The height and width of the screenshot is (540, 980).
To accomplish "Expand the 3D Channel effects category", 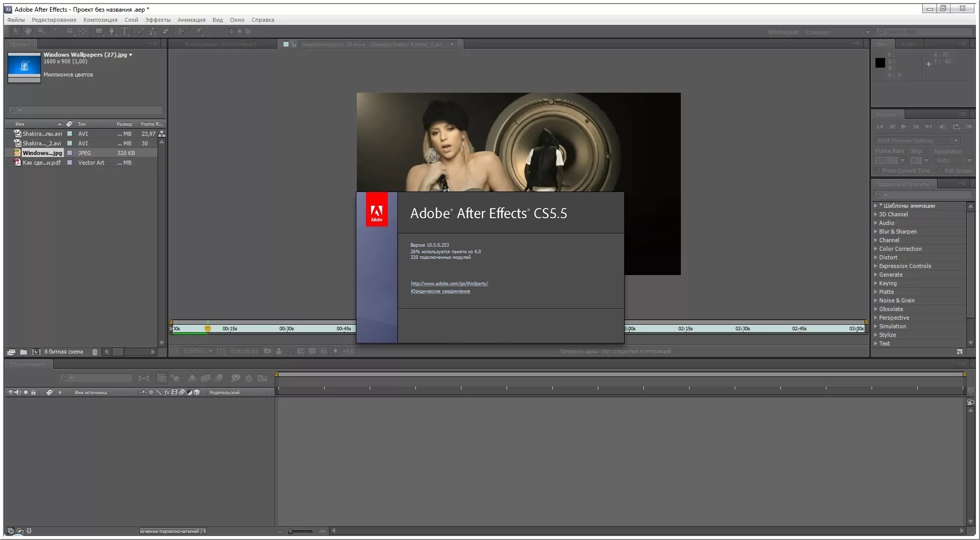I will [x=875, y=214].
